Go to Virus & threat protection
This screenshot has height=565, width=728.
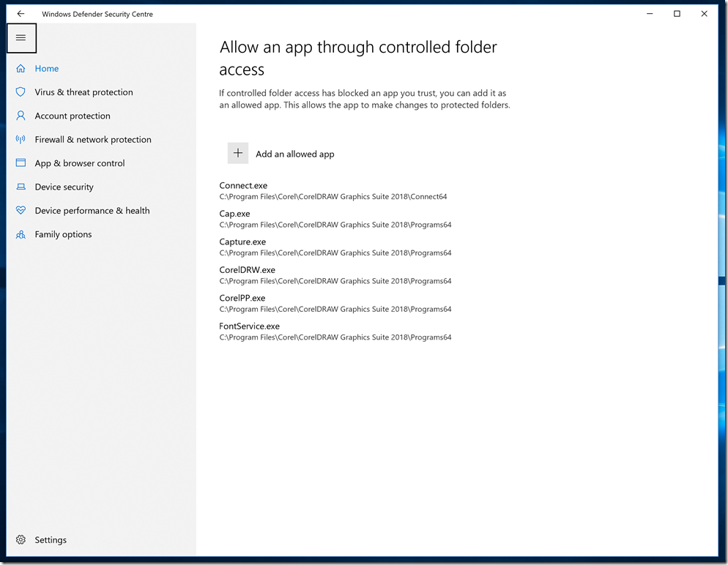(84, 92)
